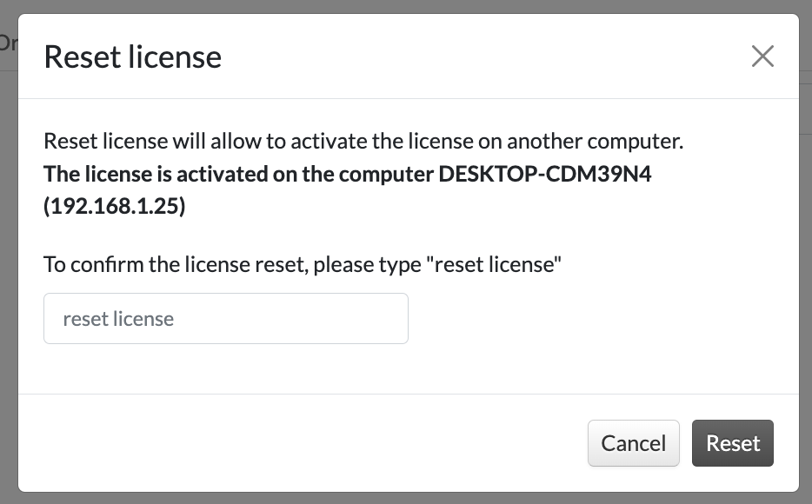812x504 pixels.
Task: Click the "To confirm the license reset" instruction
Action: 303,263
